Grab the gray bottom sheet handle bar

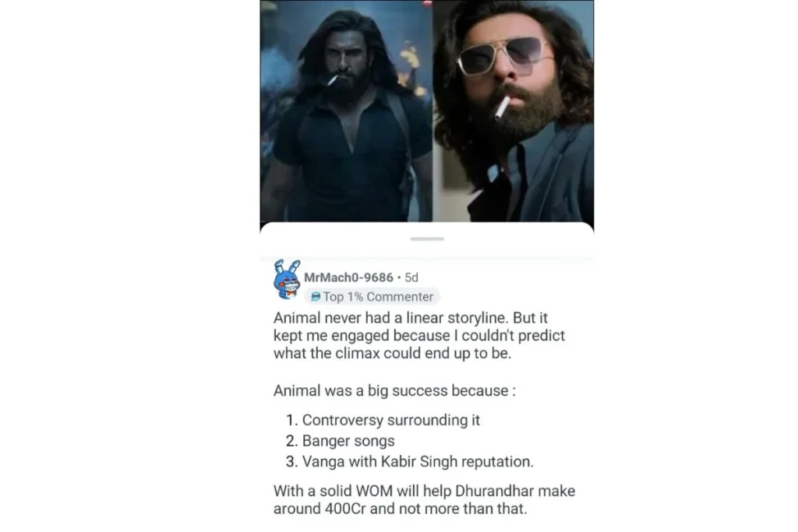[x=427, y=238]
